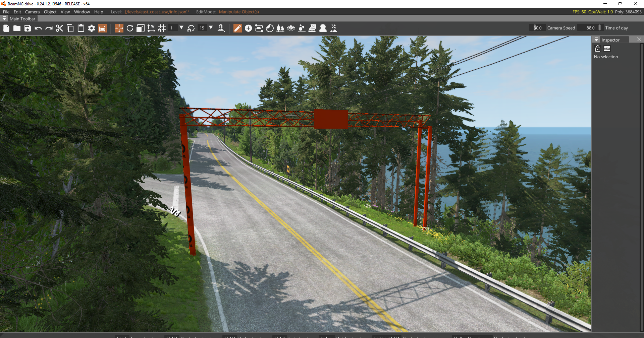Open the Inspector panel dropdown triangle
Viewport: 644px width, 338px height.
click(596, 40)
